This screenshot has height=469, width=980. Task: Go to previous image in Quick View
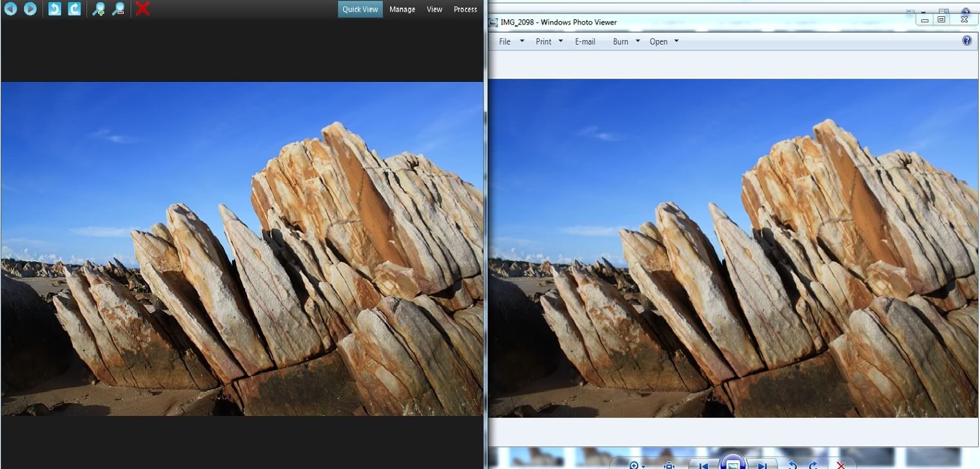pyautogui.click(x=11, y=9)
